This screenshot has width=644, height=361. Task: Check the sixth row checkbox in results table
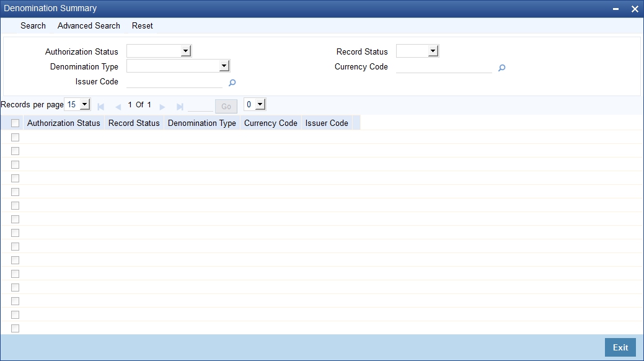coord(15,205)
